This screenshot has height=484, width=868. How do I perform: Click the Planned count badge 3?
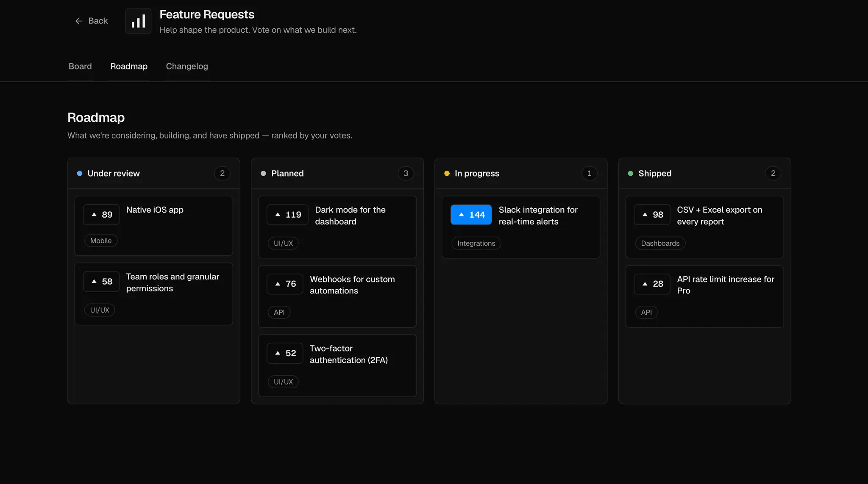(406, 173)
